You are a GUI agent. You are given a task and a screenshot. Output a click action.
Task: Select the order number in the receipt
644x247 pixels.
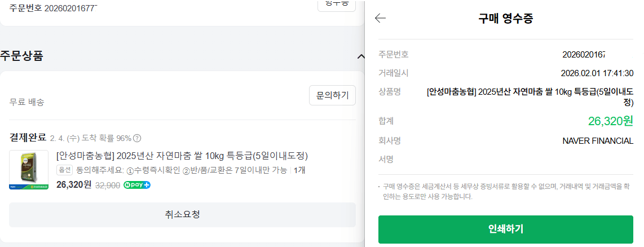click(584, 55)
